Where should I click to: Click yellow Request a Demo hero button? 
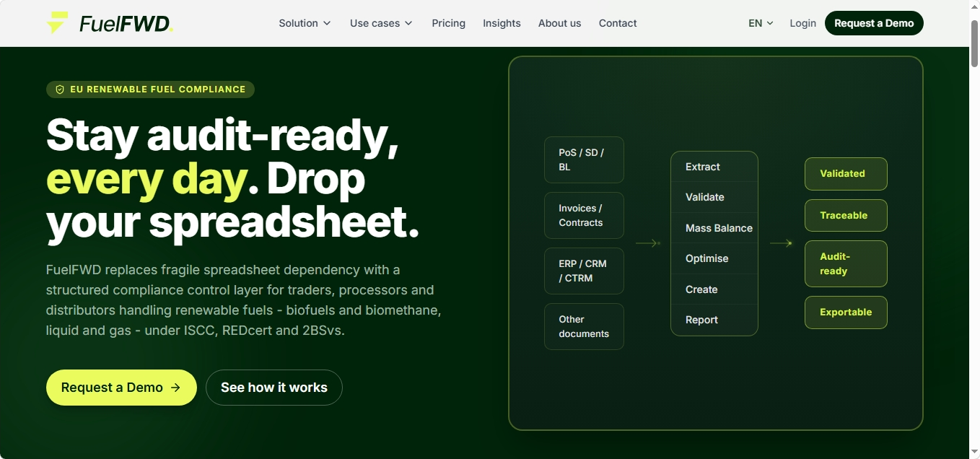click(x=121, y=388)
